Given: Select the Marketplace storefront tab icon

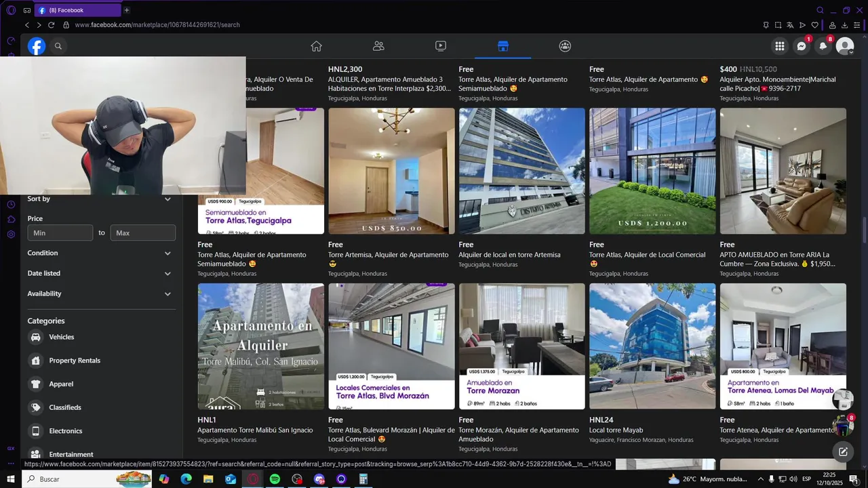Looking at the screenshot, I should pyautogui.click(x=502, y=46).
